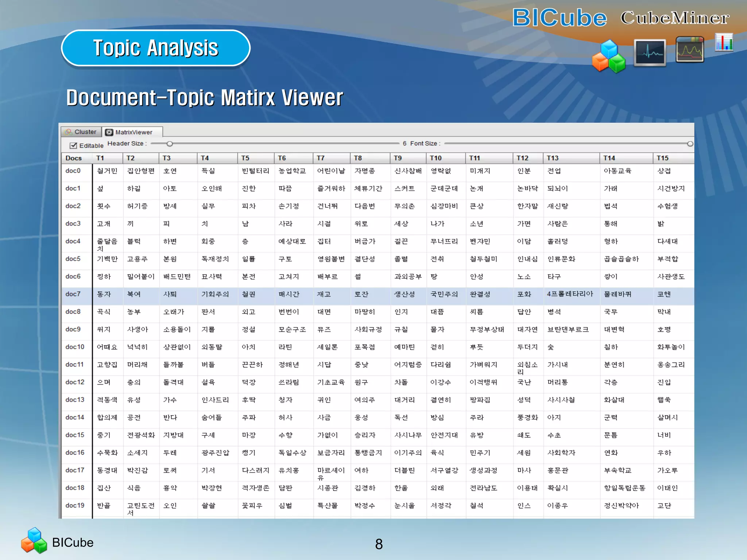Viewport: 747px width, 560px height.
Task: Select the doc6 row label
Action: tap(73, 276)
